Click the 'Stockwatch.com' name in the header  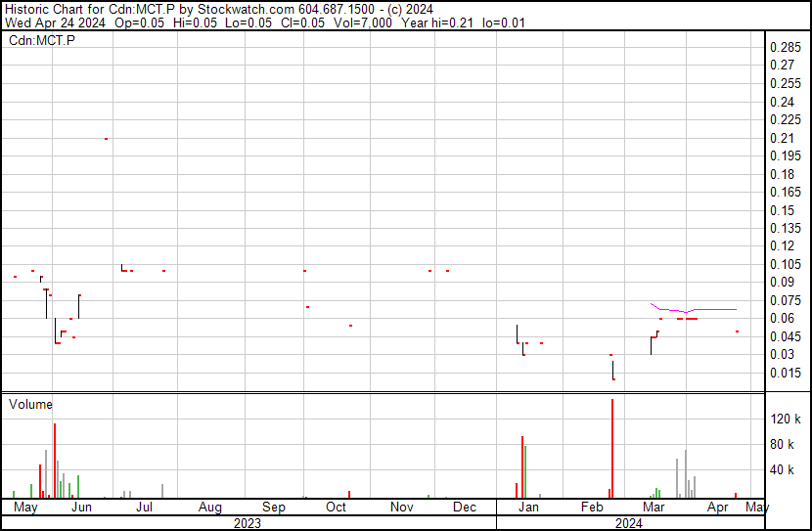(x=246, y=10)
